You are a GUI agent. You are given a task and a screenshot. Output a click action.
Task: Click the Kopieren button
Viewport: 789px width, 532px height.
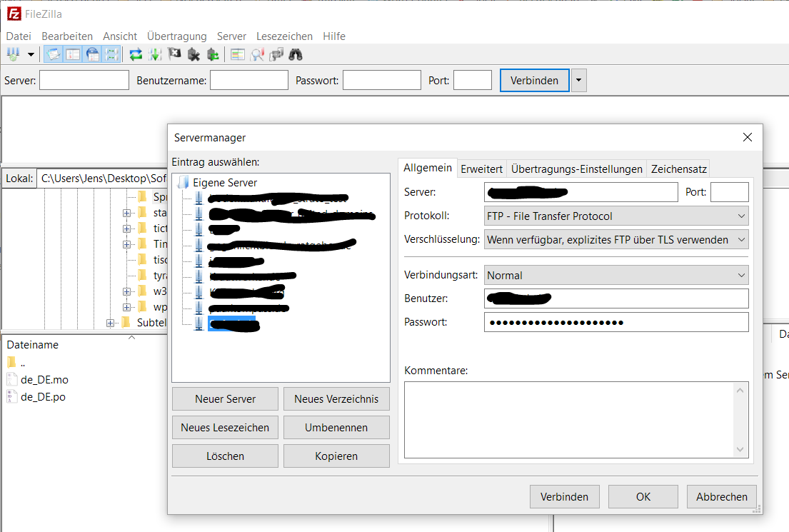click(x=336, y=456)
